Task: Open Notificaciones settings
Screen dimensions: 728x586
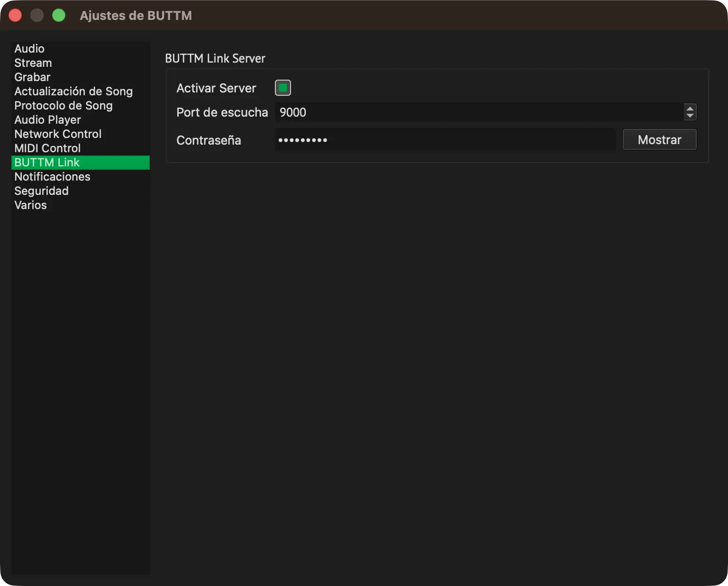Action: [x=80, y=177]
